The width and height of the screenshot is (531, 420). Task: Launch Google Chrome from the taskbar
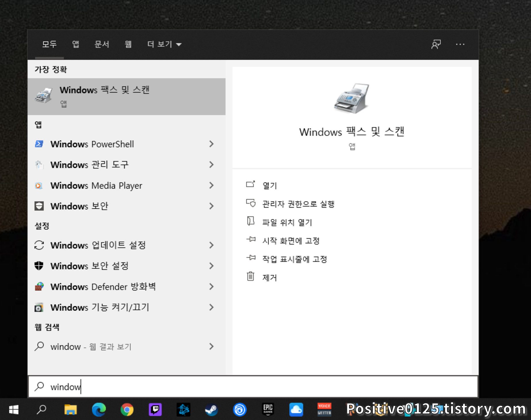point(127,410)
